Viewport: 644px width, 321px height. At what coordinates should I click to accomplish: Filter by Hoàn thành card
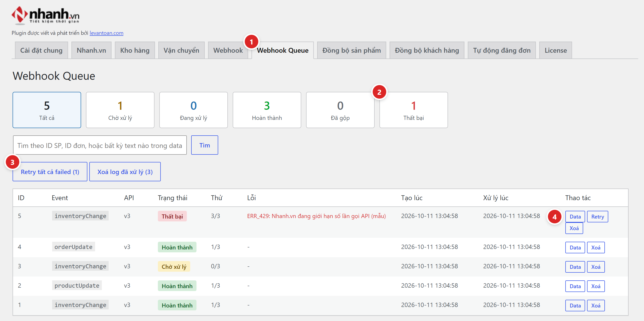tap(267, 110)
